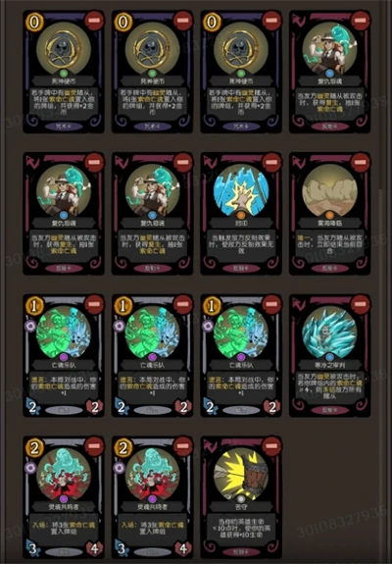
Task: Click 咒术卡 type label on leftmost 死神硬币
Action: [x=64, y=127]
